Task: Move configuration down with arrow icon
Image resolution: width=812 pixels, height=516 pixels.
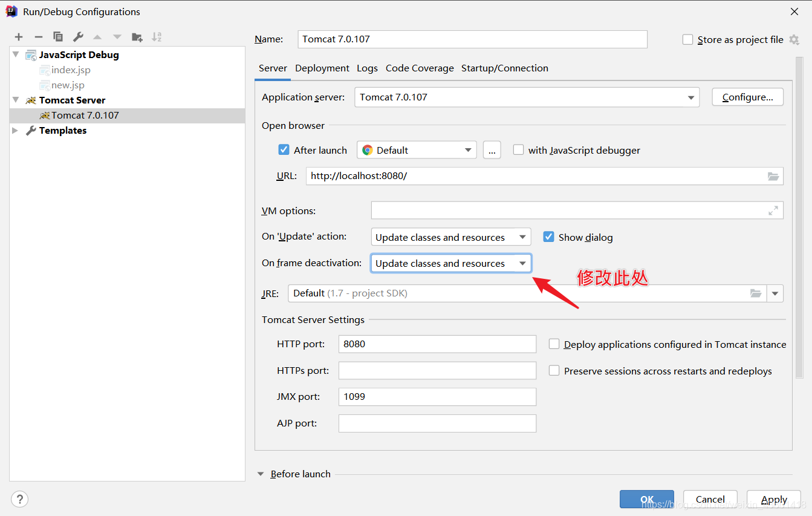Action: click(x=117, y=37)
